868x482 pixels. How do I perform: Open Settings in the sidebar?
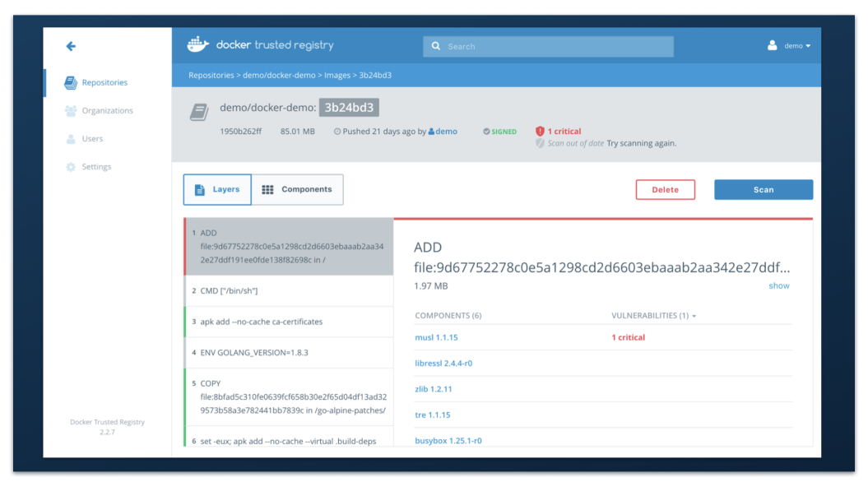(x=96, y=167)
